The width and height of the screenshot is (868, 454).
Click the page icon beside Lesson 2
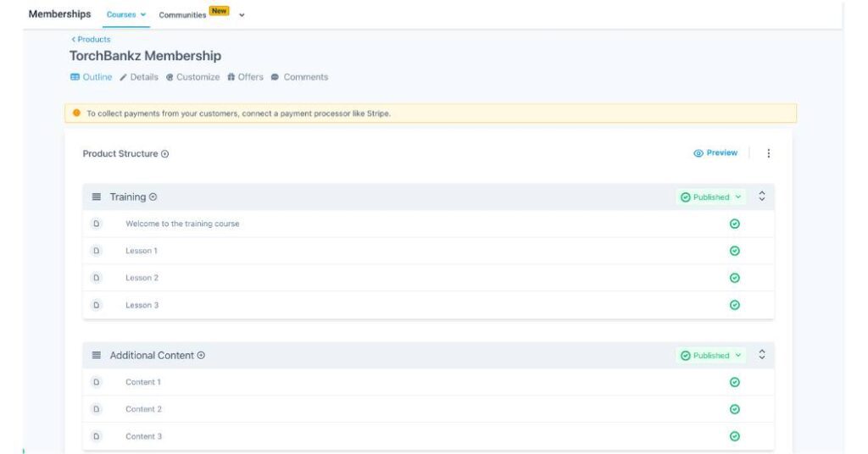click(97, 278)
